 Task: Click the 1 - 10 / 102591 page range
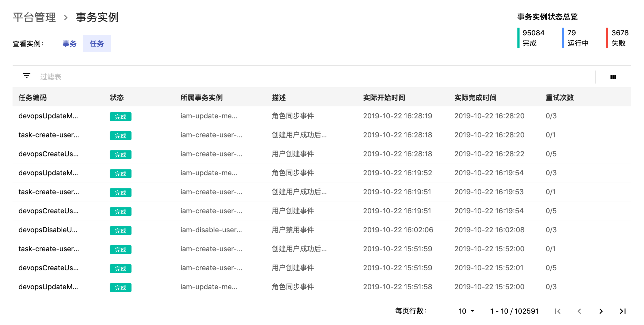point(514,311)
